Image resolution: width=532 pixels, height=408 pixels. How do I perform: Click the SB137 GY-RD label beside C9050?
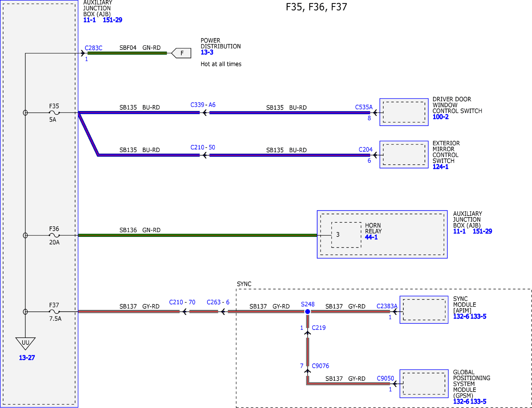(x=345, y=379)
